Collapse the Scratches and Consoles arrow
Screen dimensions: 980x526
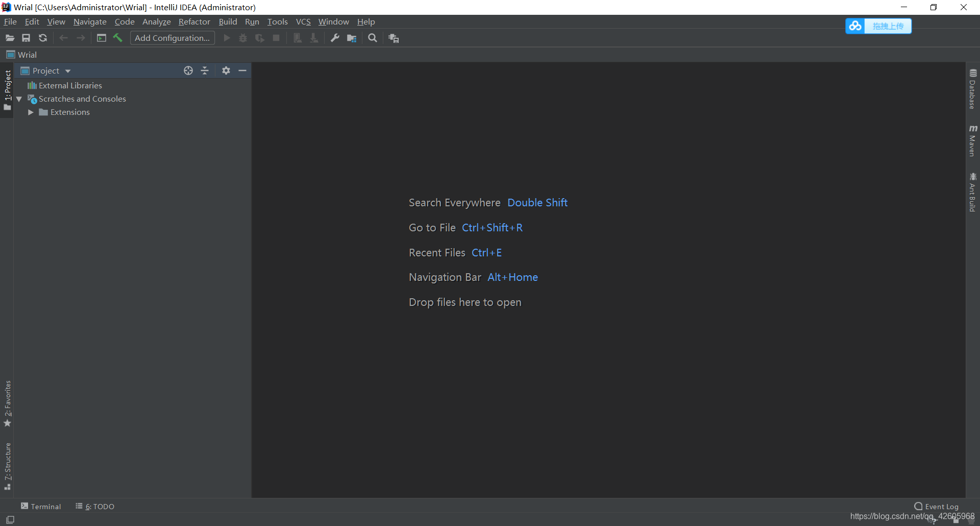coord(19,99)
